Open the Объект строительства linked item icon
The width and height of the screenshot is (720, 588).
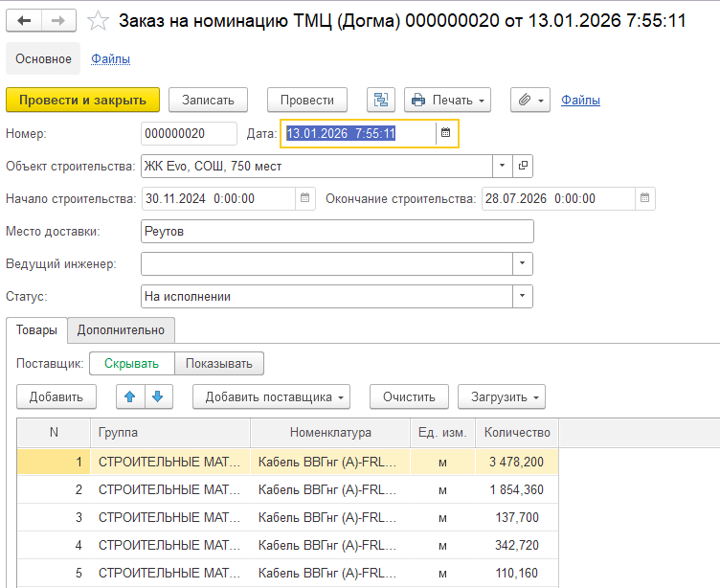523,166
